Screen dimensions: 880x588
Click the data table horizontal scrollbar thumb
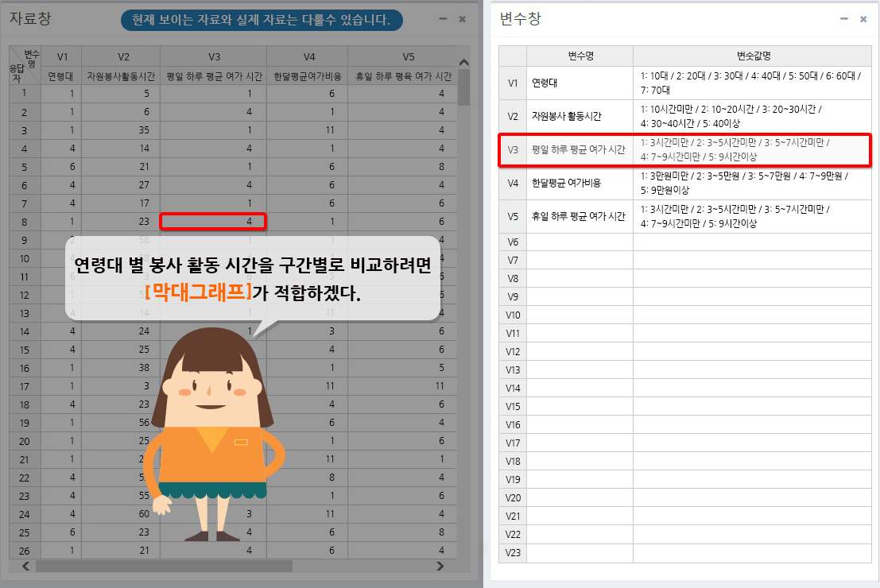[x=164, y=566]
